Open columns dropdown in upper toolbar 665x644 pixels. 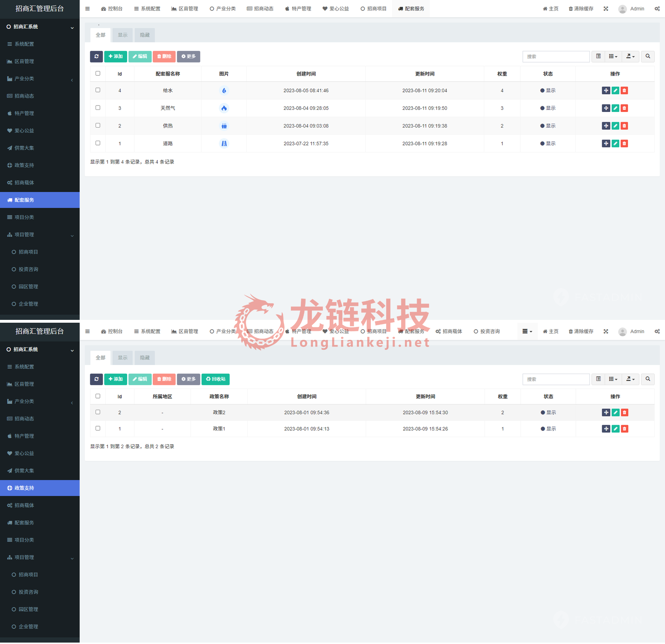coord(613,56)
